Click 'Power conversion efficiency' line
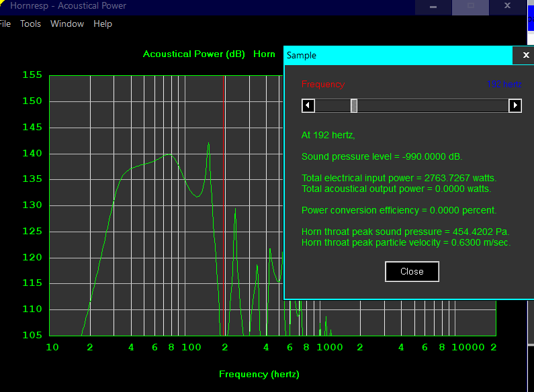The height and width of the screenshot is (392, 534). coord(399,210)
